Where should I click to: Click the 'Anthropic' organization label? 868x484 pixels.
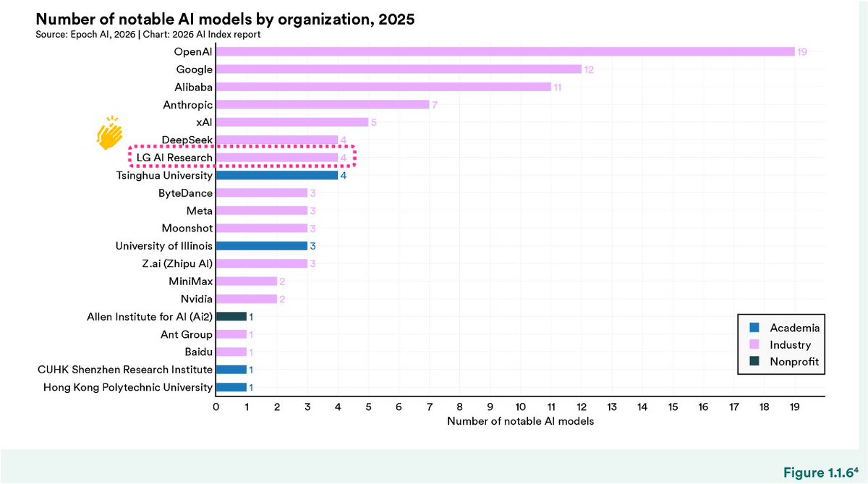(189, 105)
